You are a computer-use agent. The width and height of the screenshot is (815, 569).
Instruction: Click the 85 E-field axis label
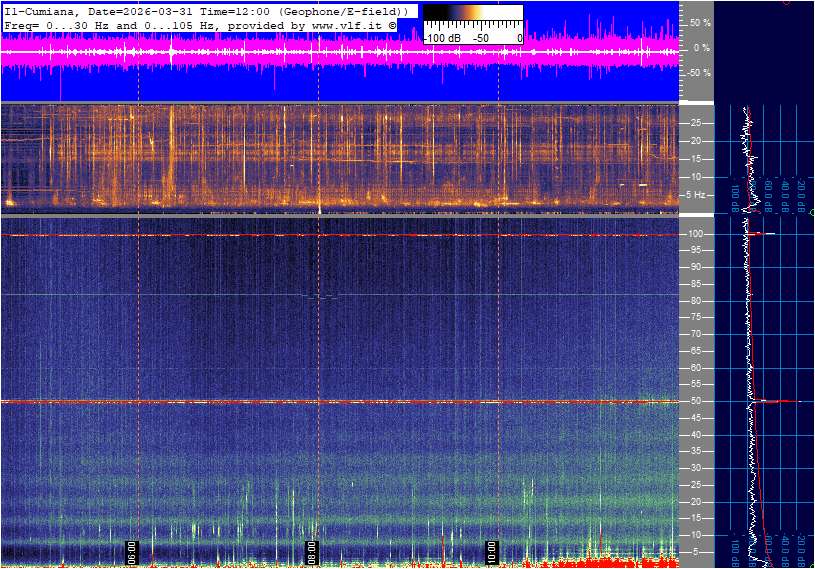[695, 284]
